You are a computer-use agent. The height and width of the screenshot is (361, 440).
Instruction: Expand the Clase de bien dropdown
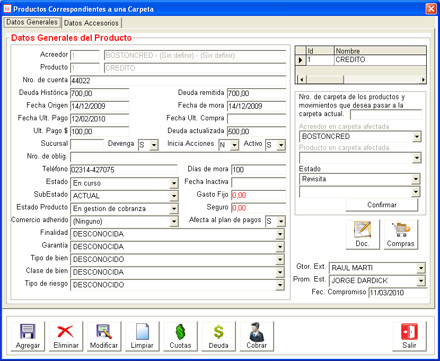280,272
